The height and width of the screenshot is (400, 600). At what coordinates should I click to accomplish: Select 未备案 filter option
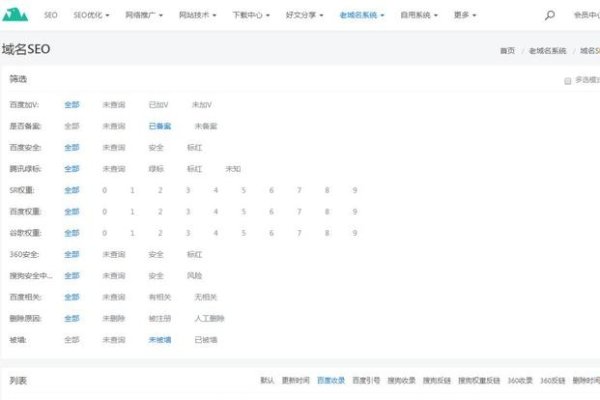point(206,126)
